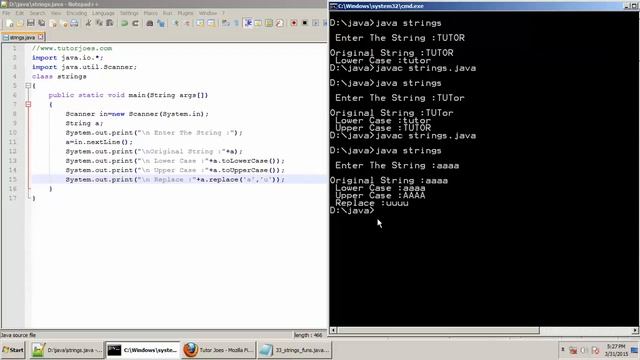
Task: Undo the last edit with the green arrow
Action: [124, 23]
